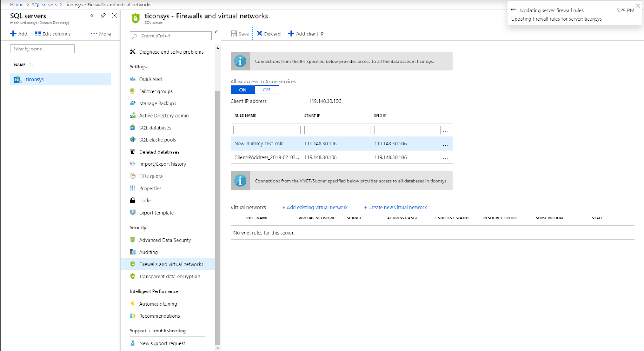644x351 pixels.
Task: Close the SQL servers blade
Action: coord(114,16)
